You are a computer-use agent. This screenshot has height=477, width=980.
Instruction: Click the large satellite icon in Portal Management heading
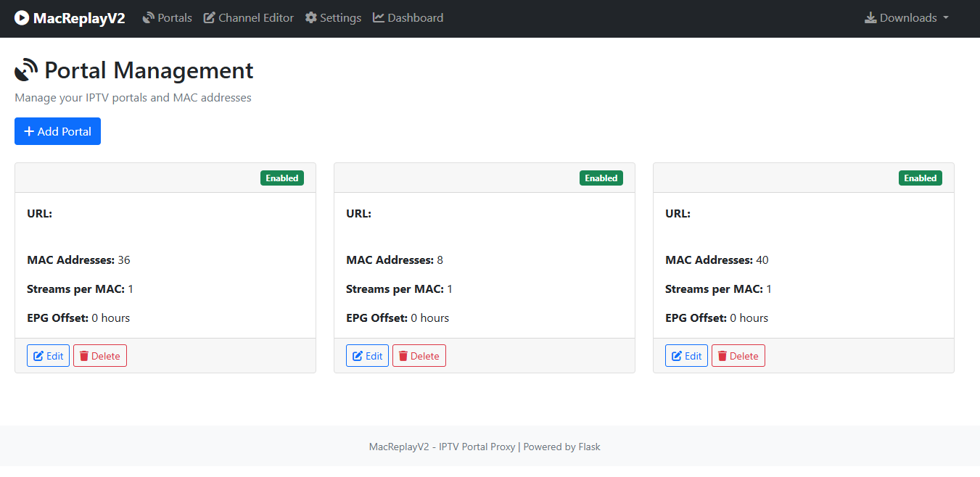click(26, 70)
